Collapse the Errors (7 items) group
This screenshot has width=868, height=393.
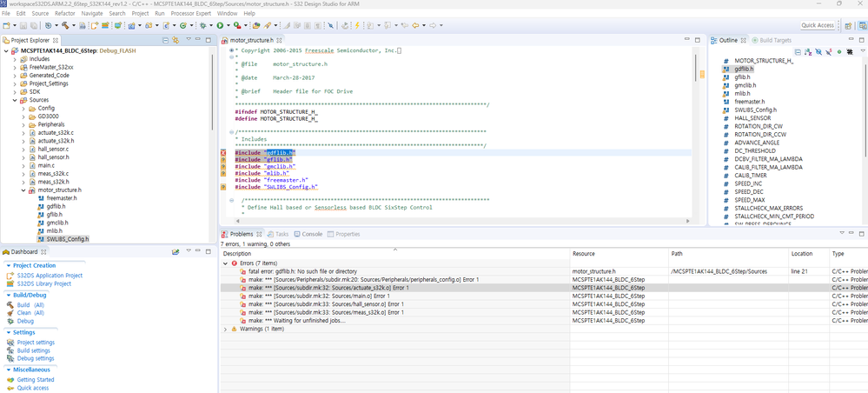(226, 263)
